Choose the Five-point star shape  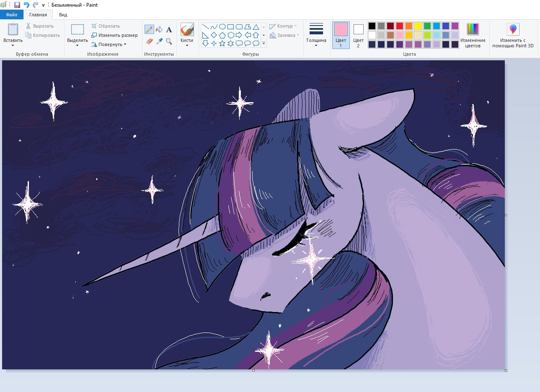222,43
